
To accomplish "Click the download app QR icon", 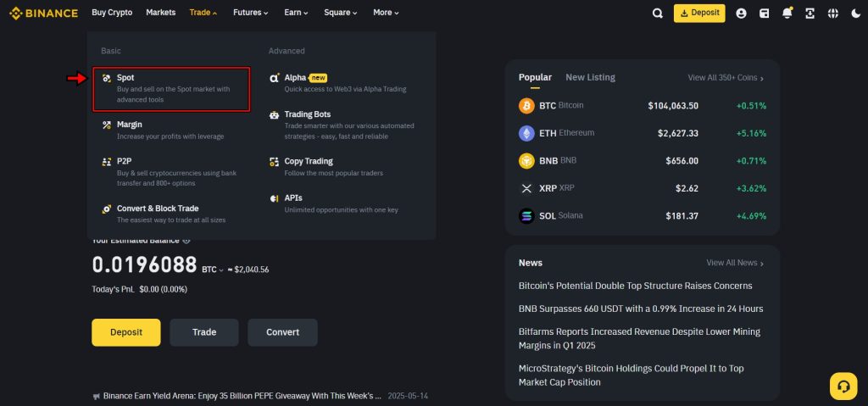I will click(x=810, y=14).
